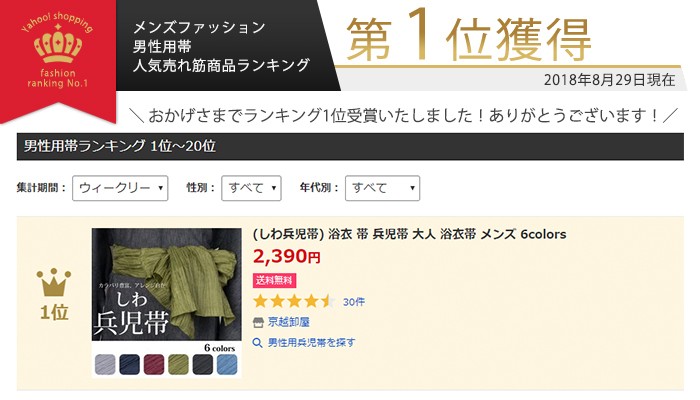Click 男性用兵児帯を探す search link

click(x=312, y=343)
